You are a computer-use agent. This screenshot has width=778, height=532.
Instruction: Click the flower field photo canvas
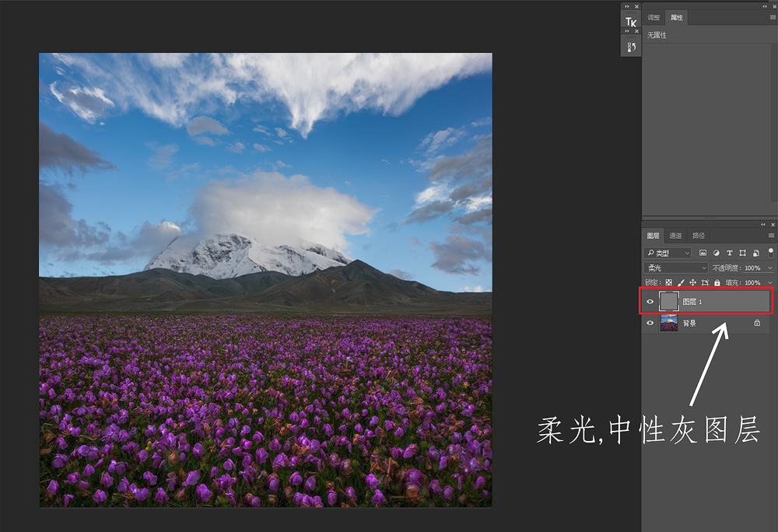[265, 280]
